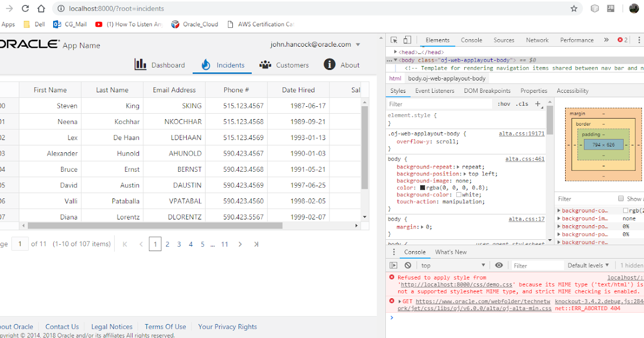Switch to the Sources tab in DevTools

[503, 40]
